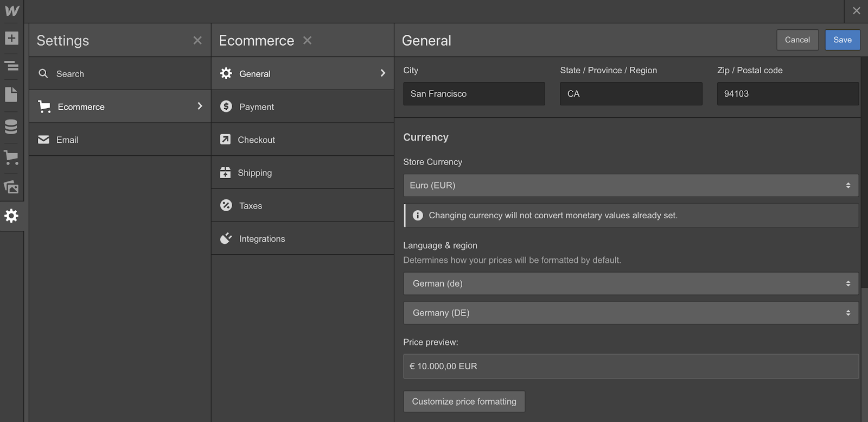The height and width of the screenshot is (422, 868).
Task: Select Search in the Settings panel
Action: 120,73
